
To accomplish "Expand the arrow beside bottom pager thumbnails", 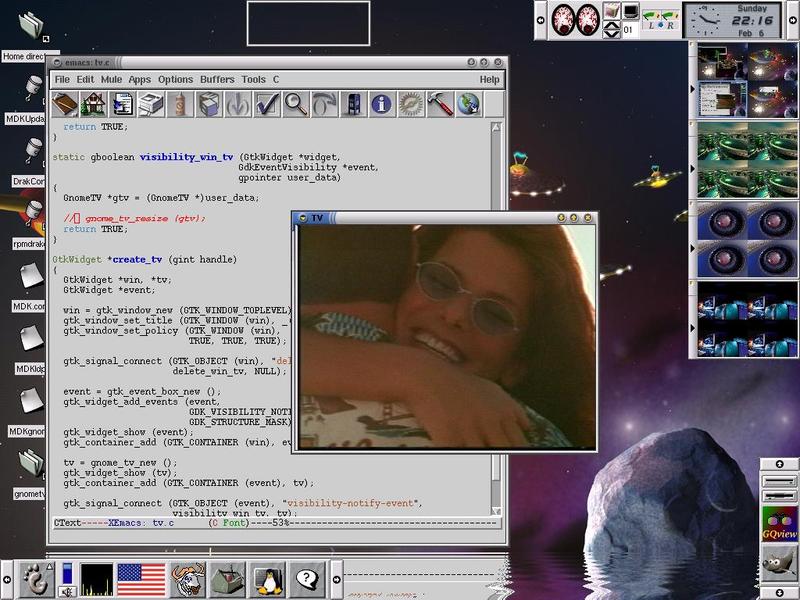I will coord(692,328).
